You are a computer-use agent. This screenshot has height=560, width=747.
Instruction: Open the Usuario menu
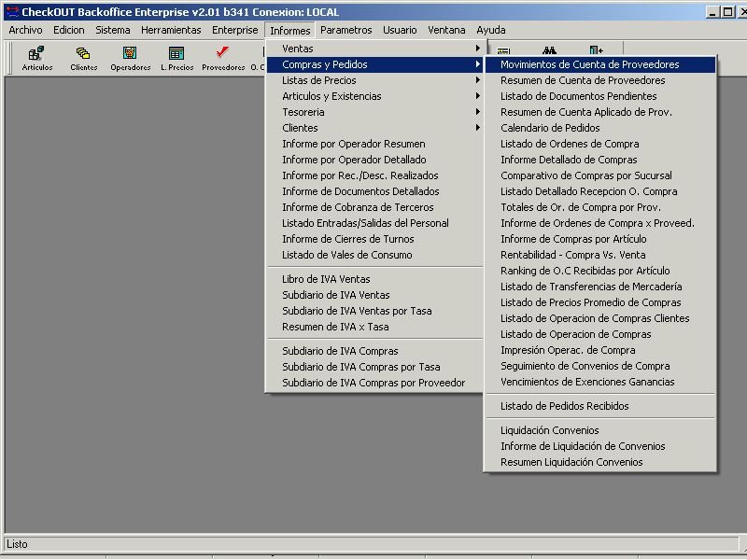coord(400,30)
